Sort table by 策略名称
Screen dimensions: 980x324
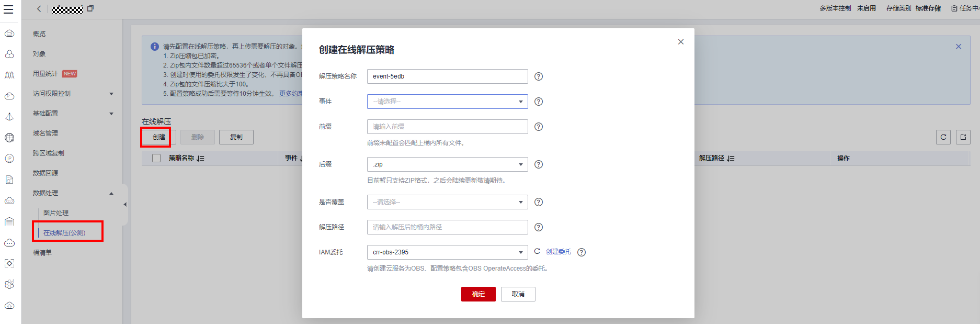point(200,158)
